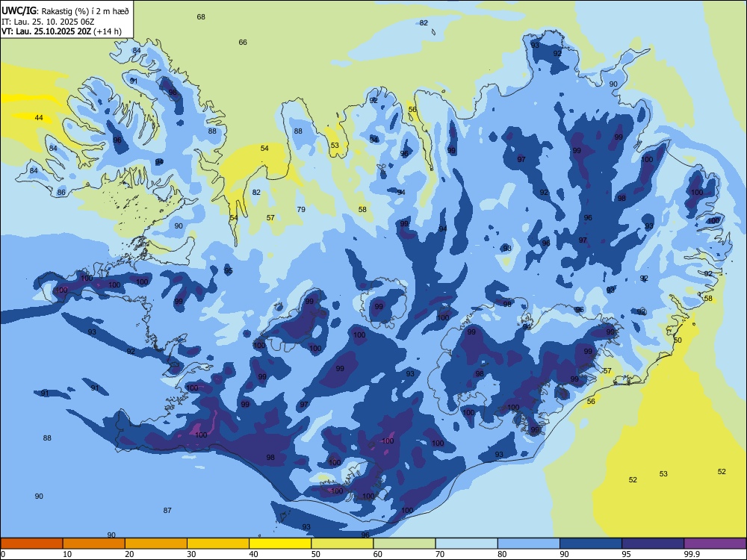
Task: Click the purple above-99.9 legend swatch
Action: [715, 544]
